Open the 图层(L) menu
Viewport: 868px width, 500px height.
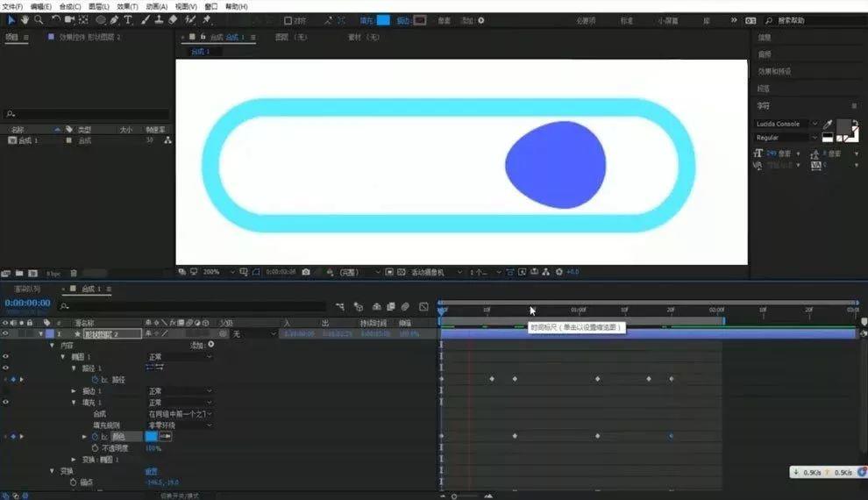click(98, 7)
